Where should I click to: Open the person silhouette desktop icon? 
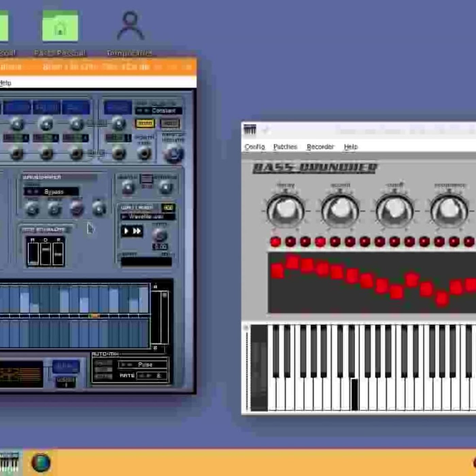pyautogui.click(x=131, y=26)
